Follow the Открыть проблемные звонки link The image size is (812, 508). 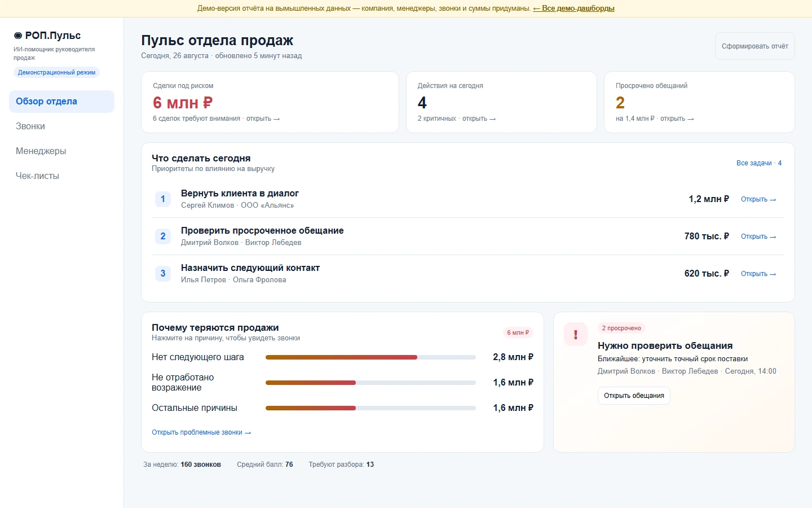click(x=201, y=432)
